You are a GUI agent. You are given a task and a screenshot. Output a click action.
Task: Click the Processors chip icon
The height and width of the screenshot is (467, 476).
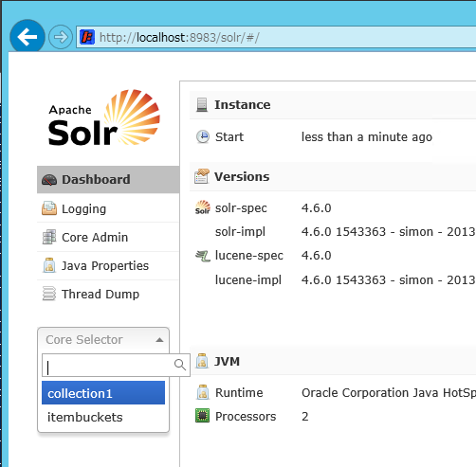[x=202, y=416]
